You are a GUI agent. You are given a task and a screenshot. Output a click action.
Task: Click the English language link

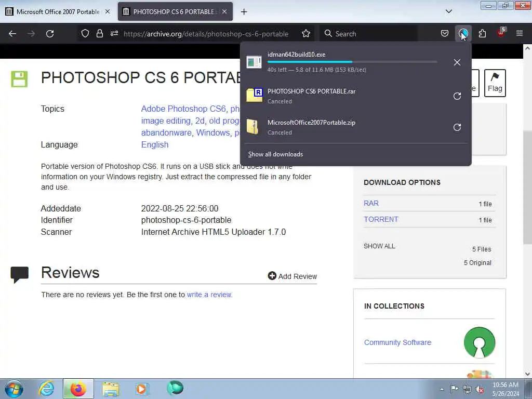[155, 144]
